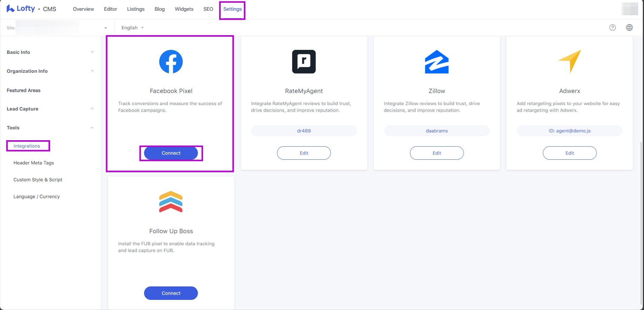Open the SEO tab
Image resolution: width=644 pixels, height=310 pixels.
point(208,9)
